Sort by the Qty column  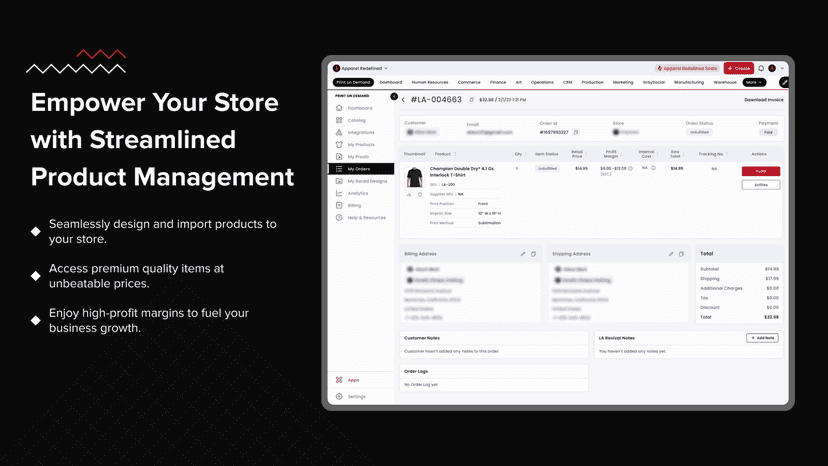525,154
